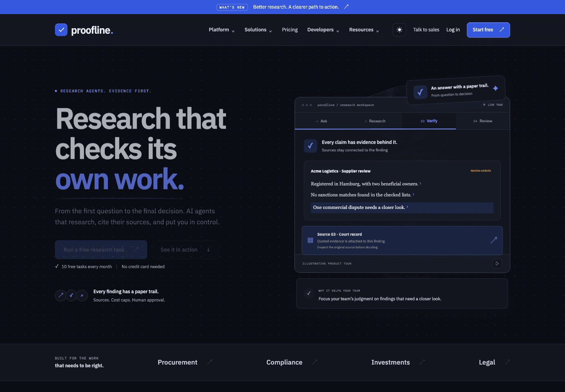Visit the Investments use case link

pyautogui.click(x=398, y=362)
